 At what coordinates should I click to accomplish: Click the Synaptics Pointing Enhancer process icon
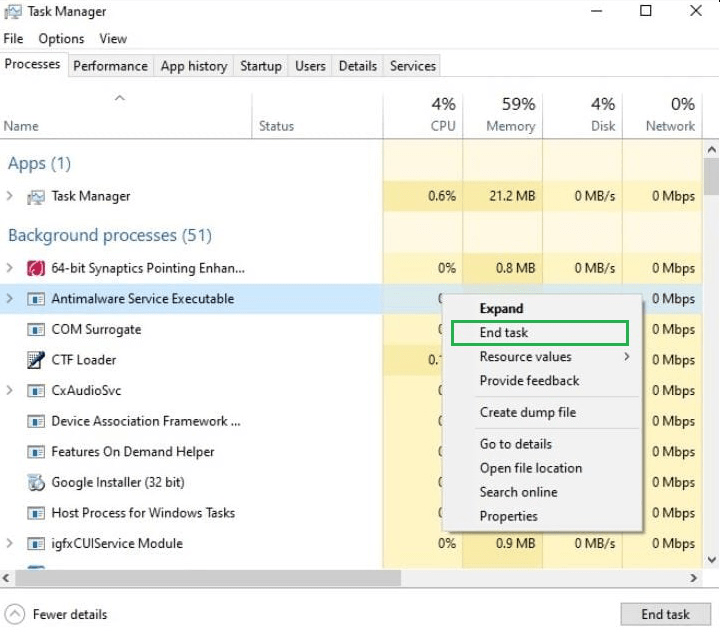pos(36,268)
